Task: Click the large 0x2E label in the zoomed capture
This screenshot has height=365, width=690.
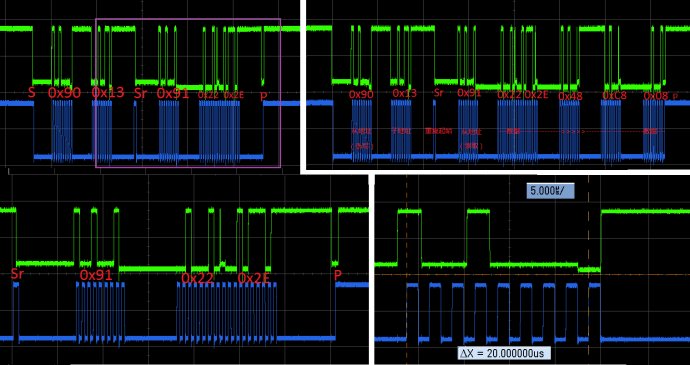Action: tap(253, 278)
